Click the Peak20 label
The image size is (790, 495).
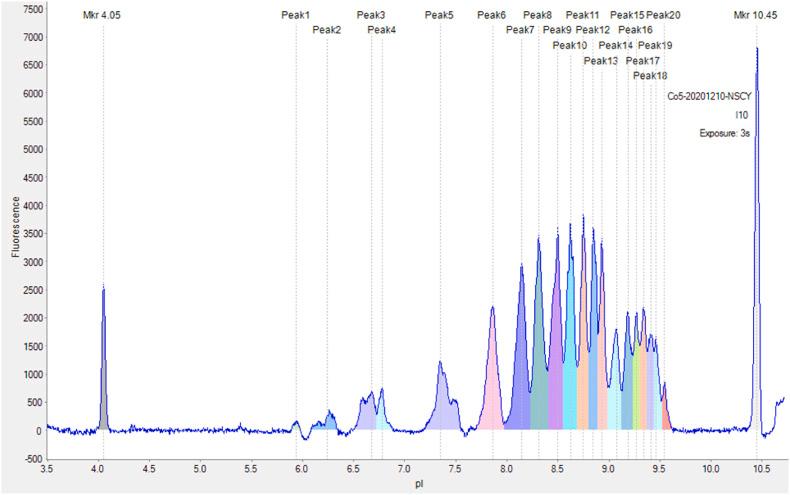pos(664,16)
